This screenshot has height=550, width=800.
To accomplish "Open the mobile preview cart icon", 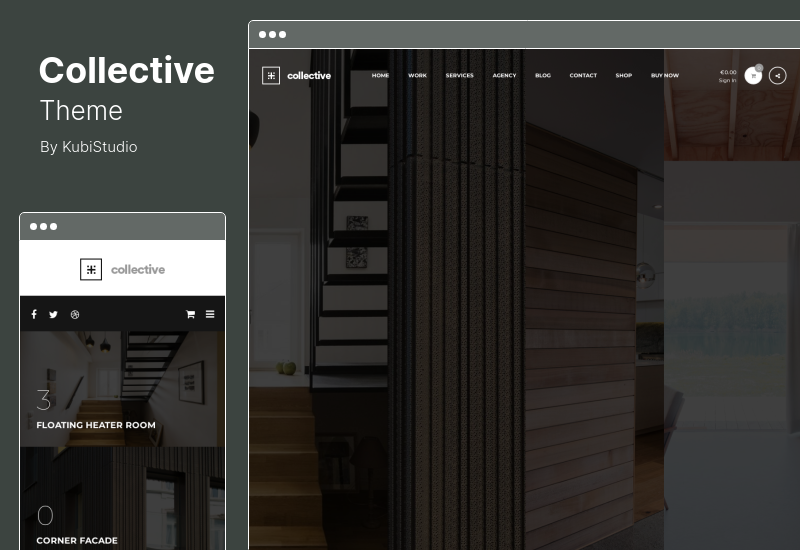I will coord(190,314).
